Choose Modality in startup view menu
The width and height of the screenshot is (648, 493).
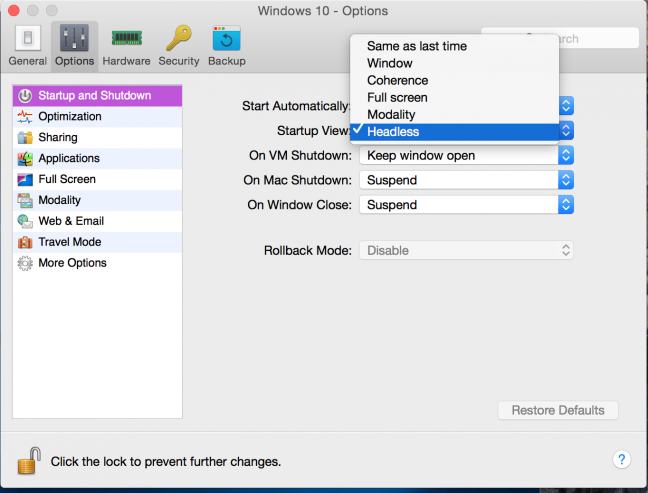(x=455, y=114)
